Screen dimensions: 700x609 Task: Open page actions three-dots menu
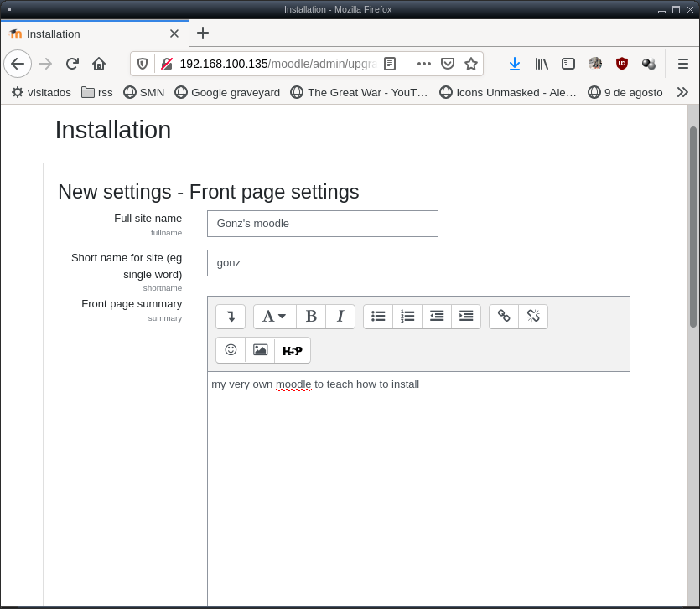pyautogui.click(x=423, y=64)
